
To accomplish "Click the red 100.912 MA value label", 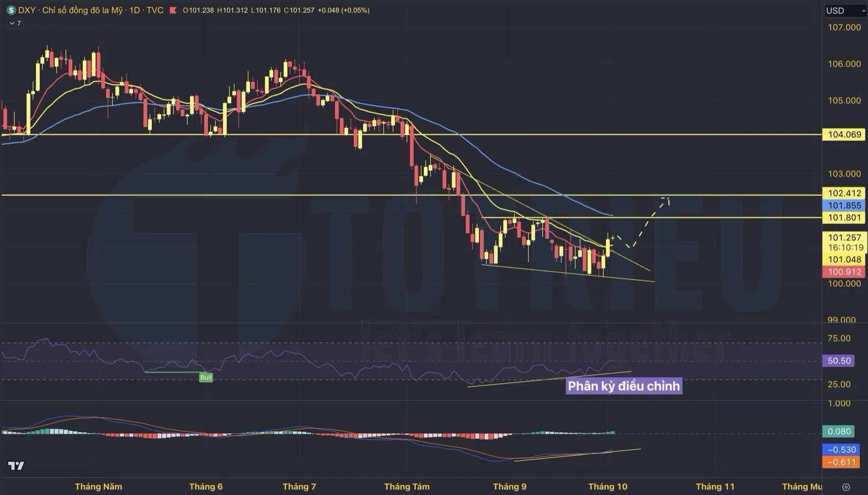I will point(845,271).
